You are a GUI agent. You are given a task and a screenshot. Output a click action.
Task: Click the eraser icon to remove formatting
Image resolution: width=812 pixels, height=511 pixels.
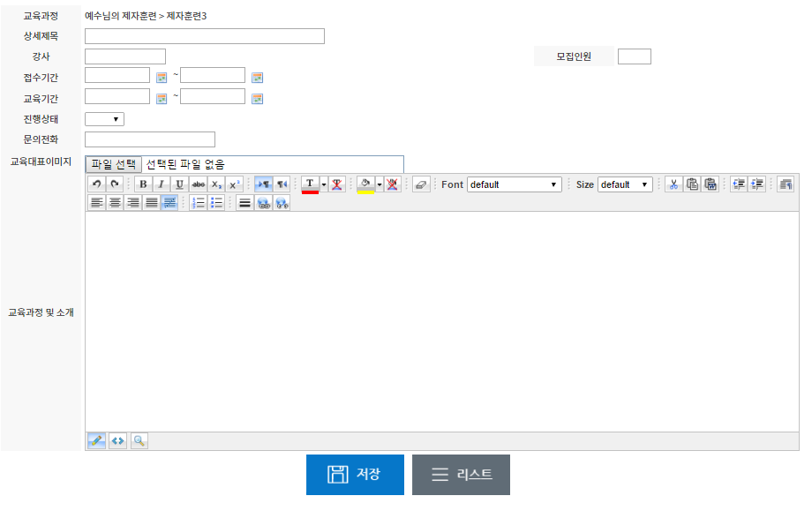pos(422,184)
